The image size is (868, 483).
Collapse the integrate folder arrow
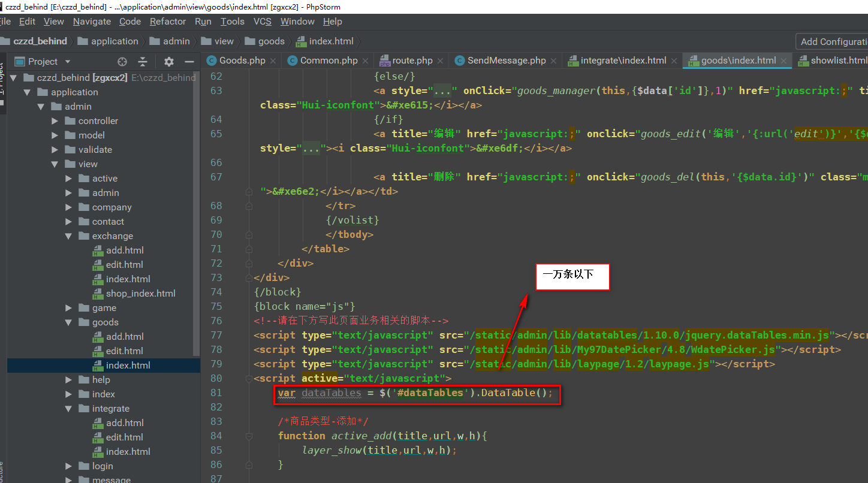(69, 409)
